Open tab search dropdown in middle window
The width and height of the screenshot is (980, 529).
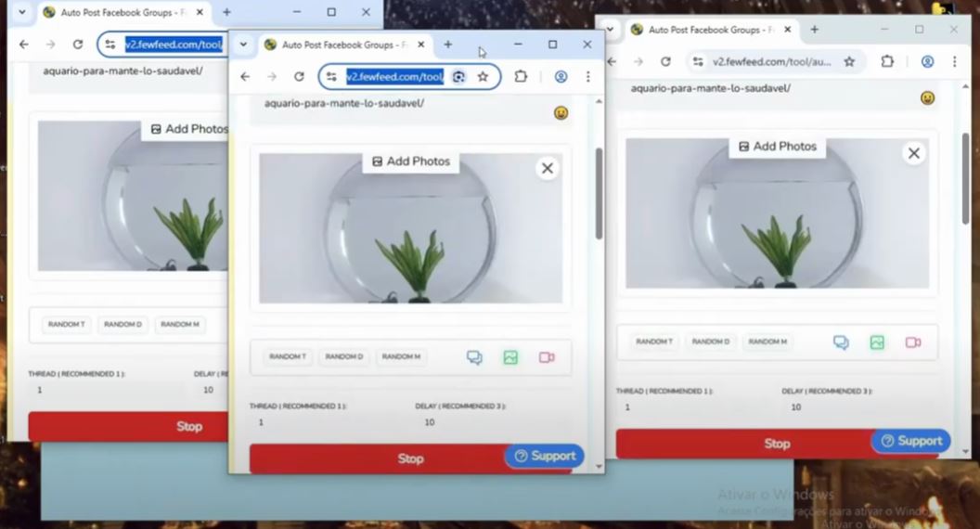tap(243, 45)
